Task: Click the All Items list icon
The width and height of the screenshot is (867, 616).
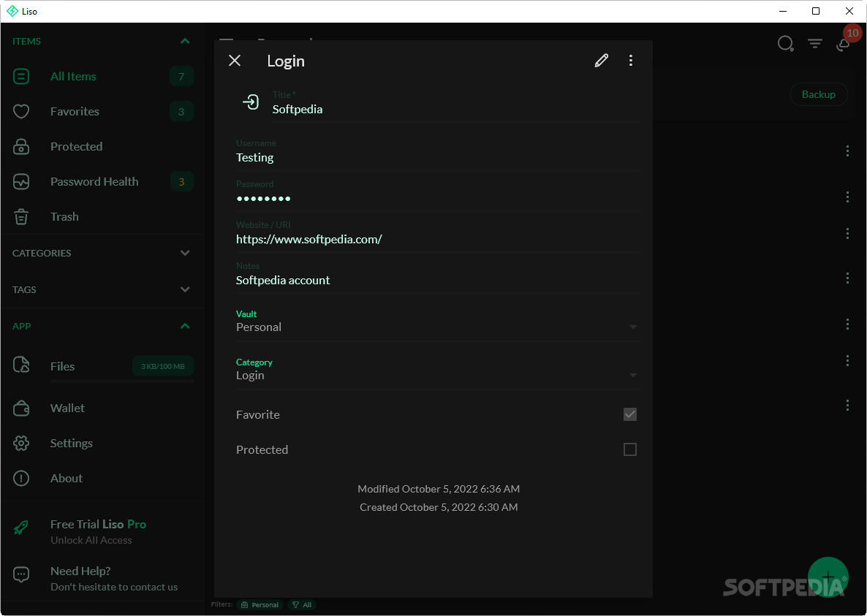Action: (21, 76)
